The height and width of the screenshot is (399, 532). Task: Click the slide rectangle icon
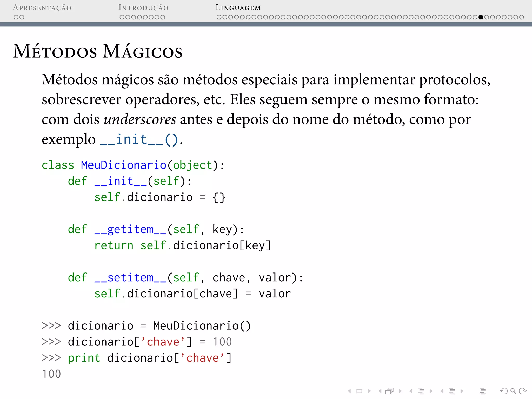tap(359, 391)
